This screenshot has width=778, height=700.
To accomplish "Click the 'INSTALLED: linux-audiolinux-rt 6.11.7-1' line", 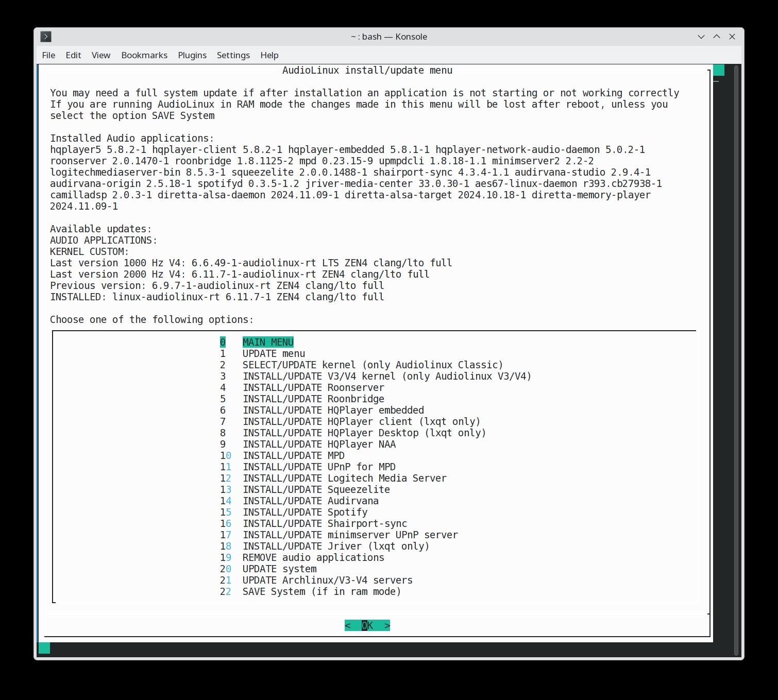I will (217, 297).
